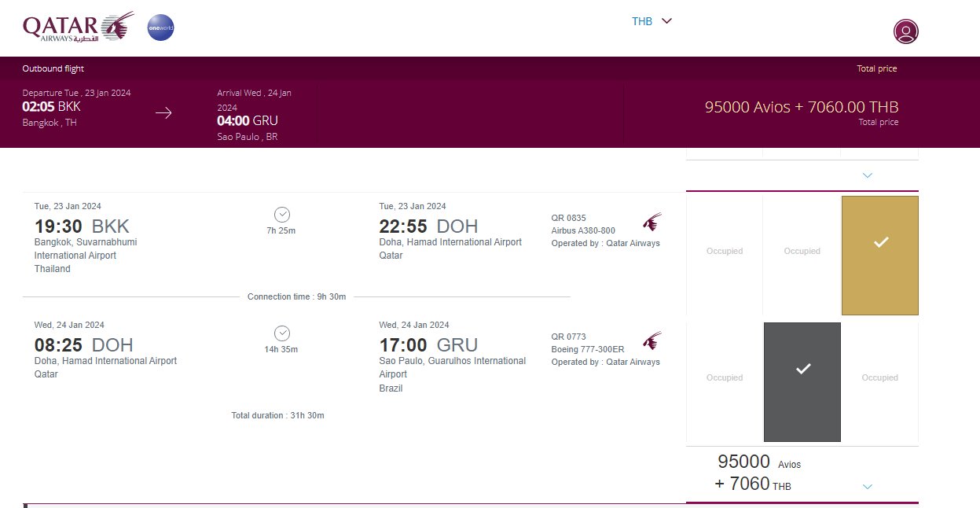980x508 pixels.
Task: Select the grey checked fare for QR 0773
Action: tap(802, 382)
